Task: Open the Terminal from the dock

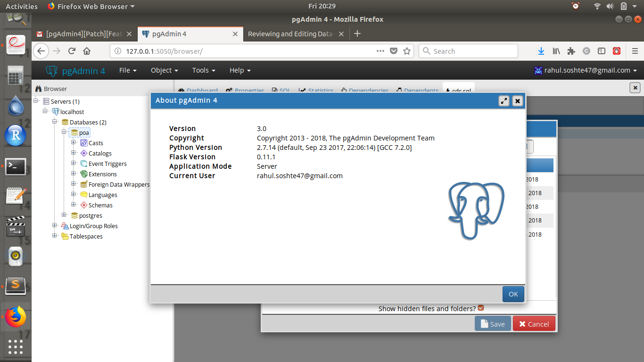Action: click(x=16, y=166)
